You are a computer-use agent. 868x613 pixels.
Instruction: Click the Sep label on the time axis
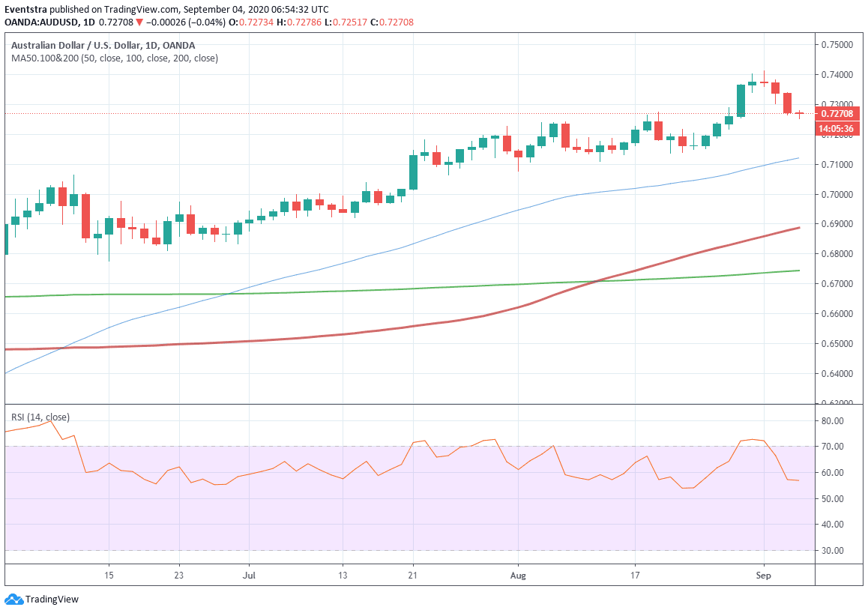[764, 576]
